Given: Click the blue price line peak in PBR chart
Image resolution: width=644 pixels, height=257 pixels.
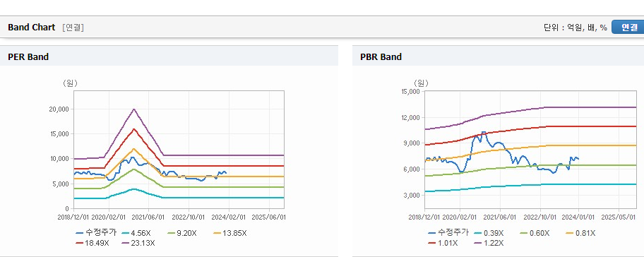Looking at the screenshot, I should pos(483,132).
